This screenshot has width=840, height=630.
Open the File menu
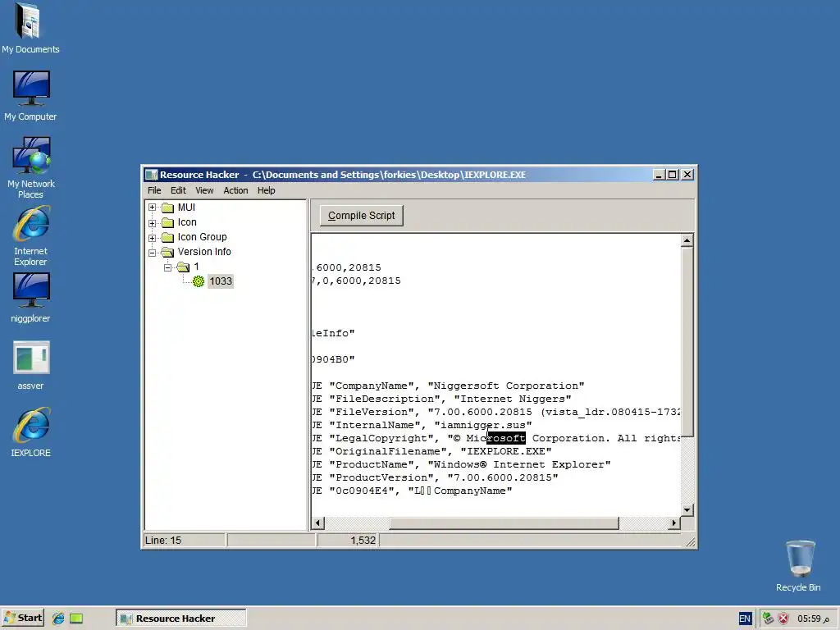coord(154,190)
